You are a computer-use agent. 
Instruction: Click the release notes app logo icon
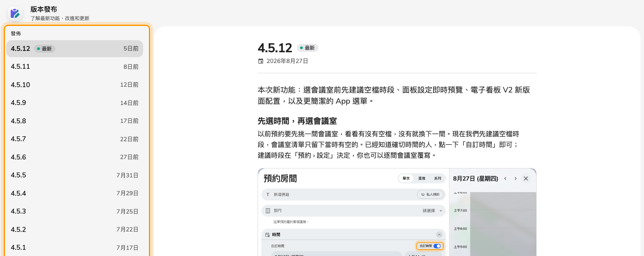(15, 13)
